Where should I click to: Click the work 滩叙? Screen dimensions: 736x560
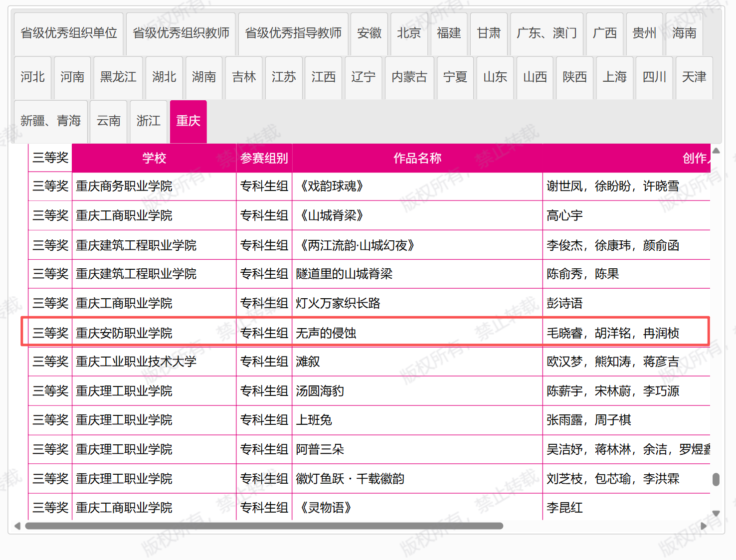[x=308, y=362]
